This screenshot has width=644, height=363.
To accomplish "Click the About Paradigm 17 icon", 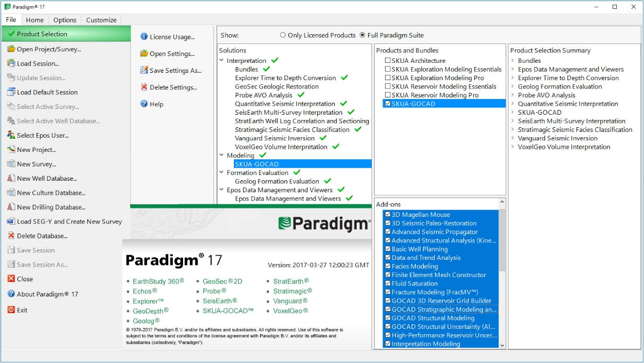I will coord(11,294).
